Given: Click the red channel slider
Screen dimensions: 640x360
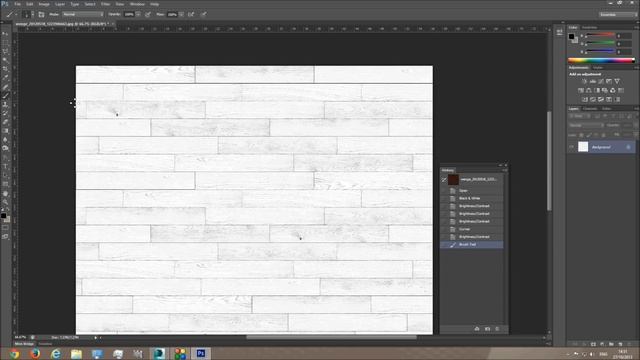Looking at the screenshot, I should (600, 36).
